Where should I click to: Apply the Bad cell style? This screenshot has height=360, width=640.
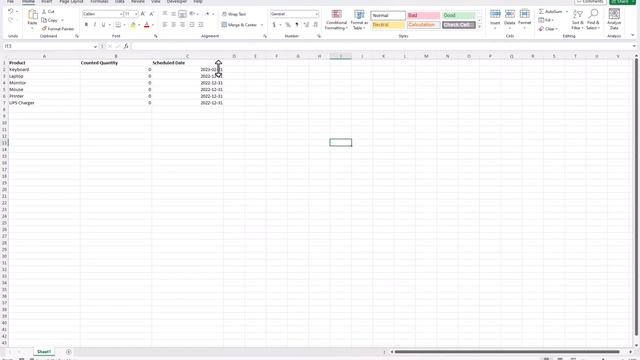point(423,16)
